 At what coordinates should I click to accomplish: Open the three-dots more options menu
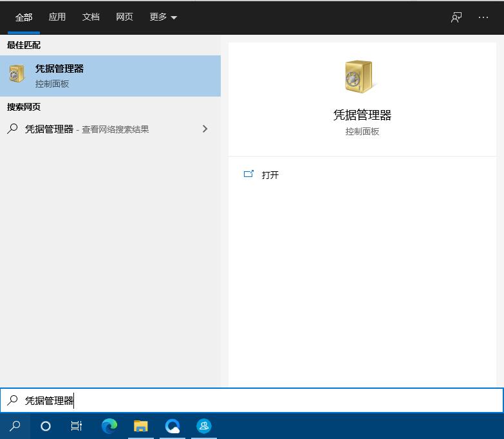(x=483, y=17)
